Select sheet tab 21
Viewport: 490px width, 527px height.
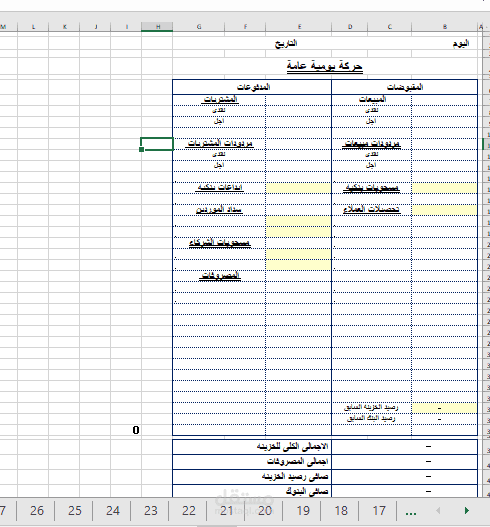tap(227, 511)
